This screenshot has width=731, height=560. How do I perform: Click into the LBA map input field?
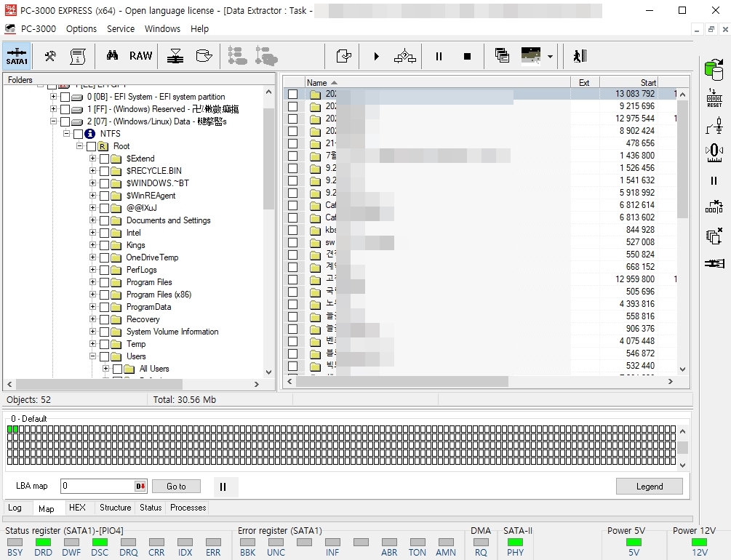98,486
